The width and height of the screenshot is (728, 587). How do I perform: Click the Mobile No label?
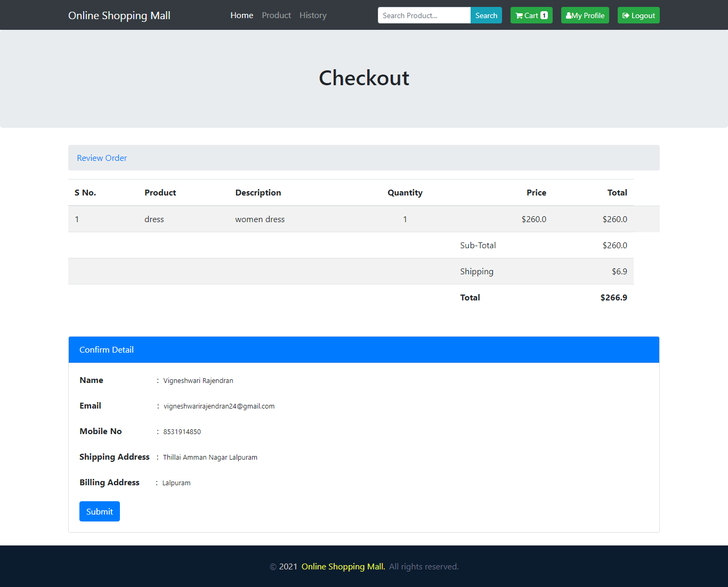[101, 431]
